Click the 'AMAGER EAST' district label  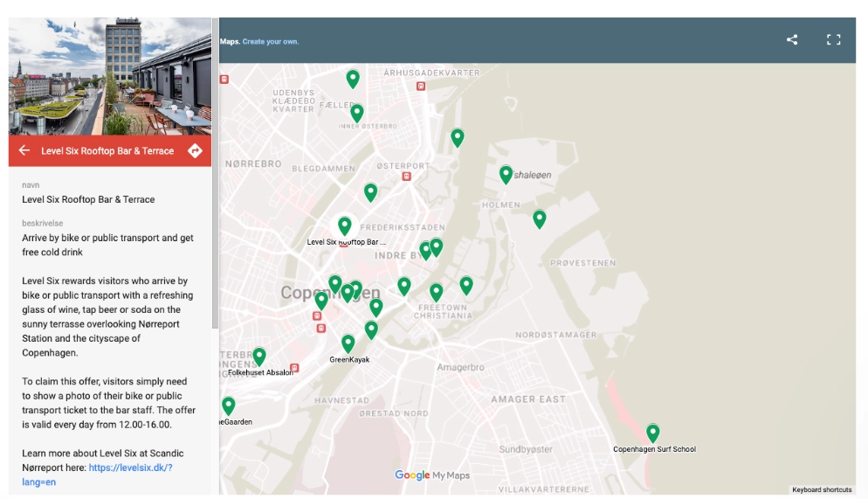(528, 399)
